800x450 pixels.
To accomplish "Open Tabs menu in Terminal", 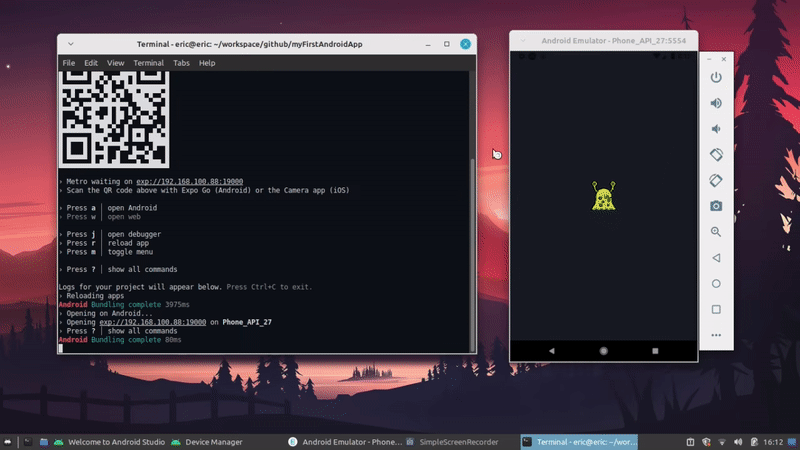I will pos(181,63).
